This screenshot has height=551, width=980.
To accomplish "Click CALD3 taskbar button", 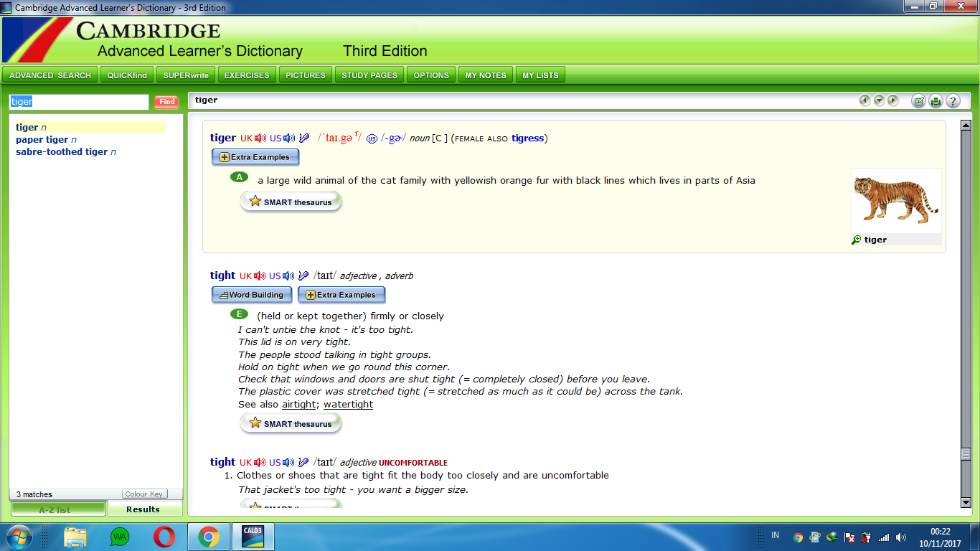I will (x=253, y=537).
